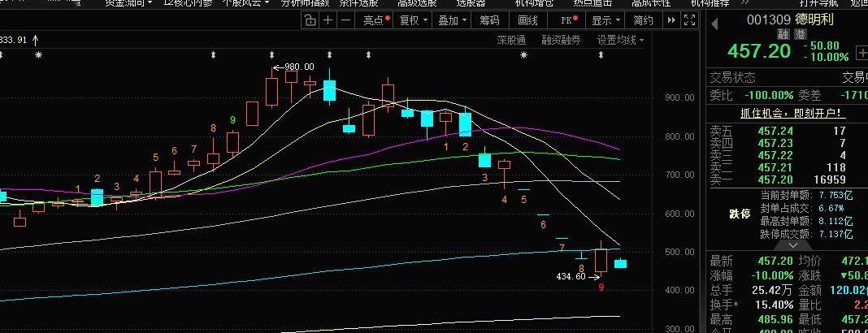The width and height of the screenshot is (868, 333).
Task: Click 500.00 price axis label
Action: pos(679,253)
